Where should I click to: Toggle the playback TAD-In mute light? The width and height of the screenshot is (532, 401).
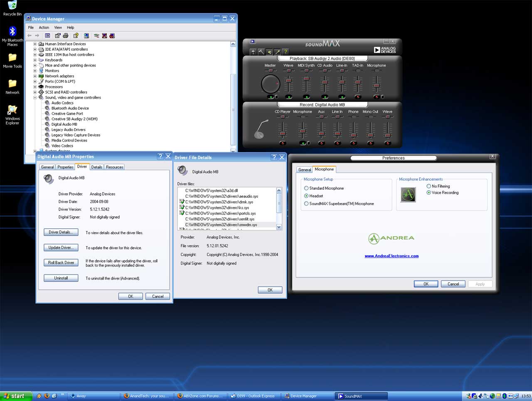(357, 97)
